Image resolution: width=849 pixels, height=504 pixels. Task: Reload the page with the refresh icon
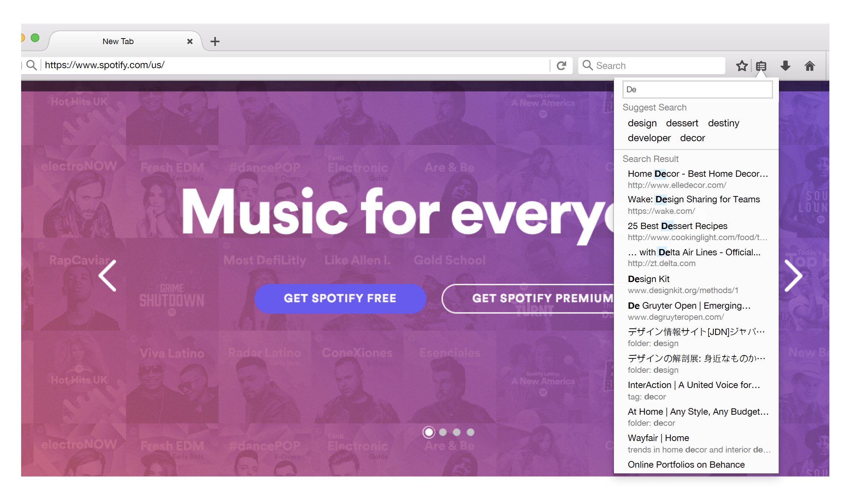tap(562, 66)
